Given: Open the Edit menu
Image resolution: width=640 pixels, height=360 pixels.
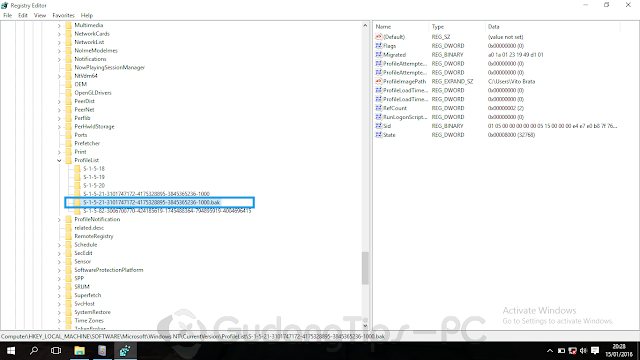Looking at the screenshot, I should click(23, 16).
